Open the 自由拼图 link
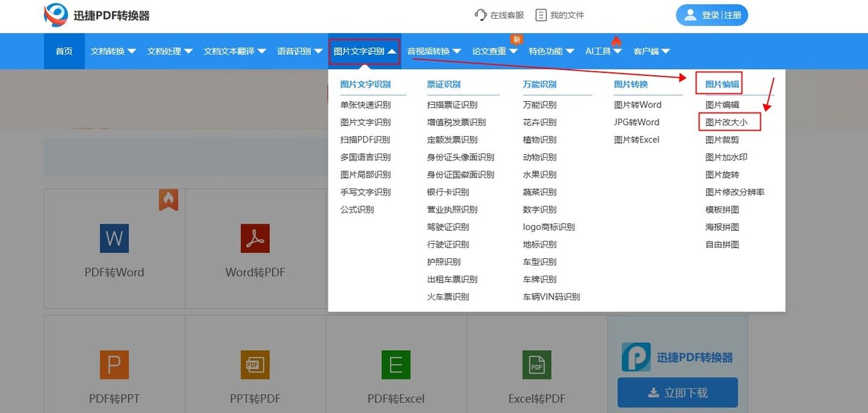Screen dimensions: 868x413 point(722,244)
